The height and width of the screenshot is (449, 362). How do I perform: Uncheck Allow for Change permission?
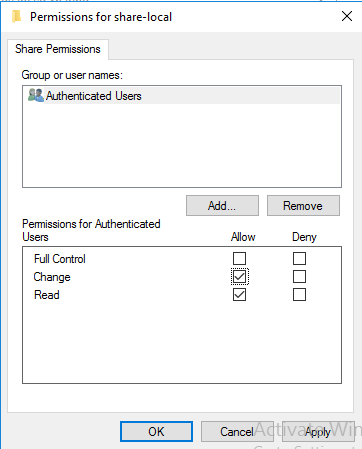(239, 277)
